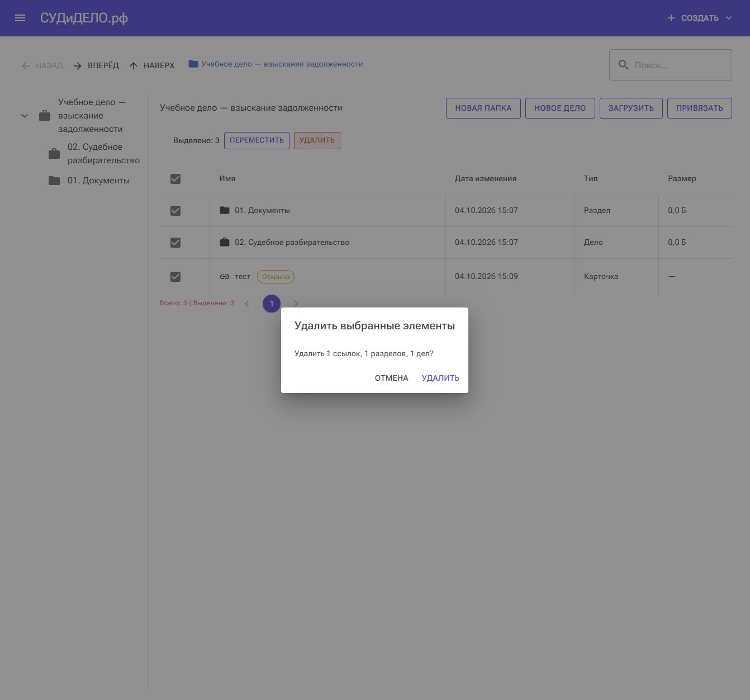Uncheck 02. Судебное разбирательство row checkbox
This screenshot has width=750, height=700.
point(175,243)
